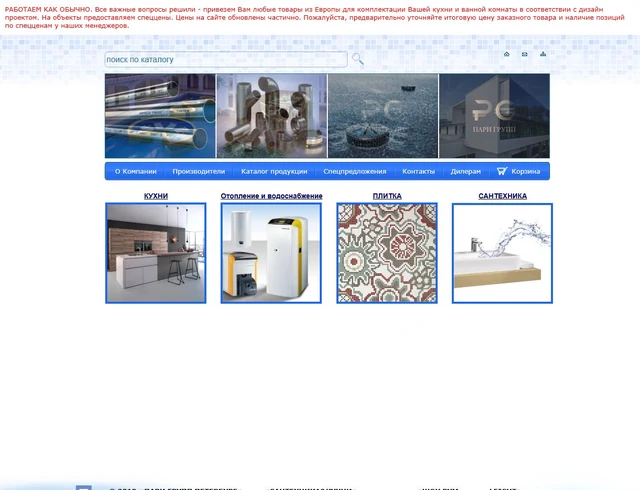The width and height of the screenshot is (640, 490).
Task: Open the home page icon
Action: coord(507,54)
